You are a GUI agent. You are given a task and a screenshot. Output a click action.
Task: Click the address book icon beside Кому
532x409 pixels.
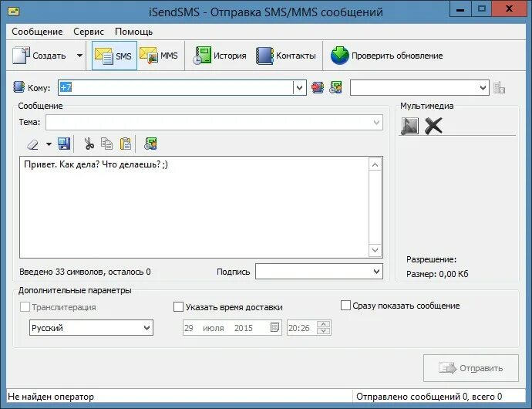pyautogui.click(x=19, y=87)
